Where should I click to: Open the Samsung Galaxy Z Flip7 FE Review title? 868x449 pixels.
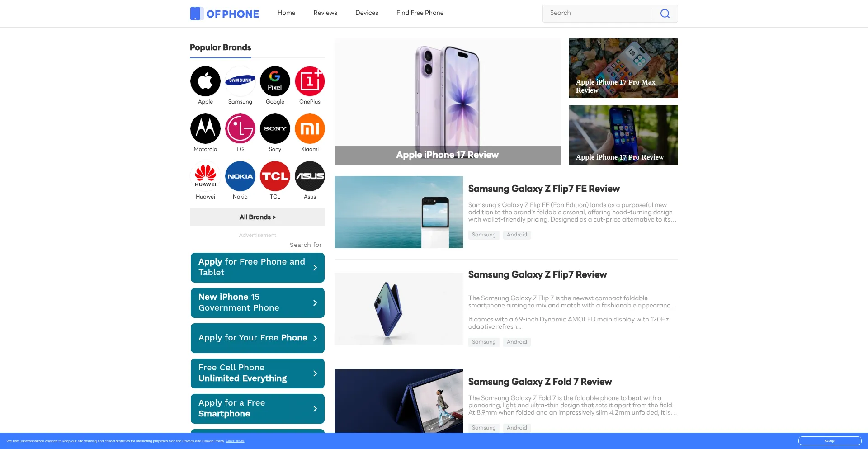[x=544, y=189]
